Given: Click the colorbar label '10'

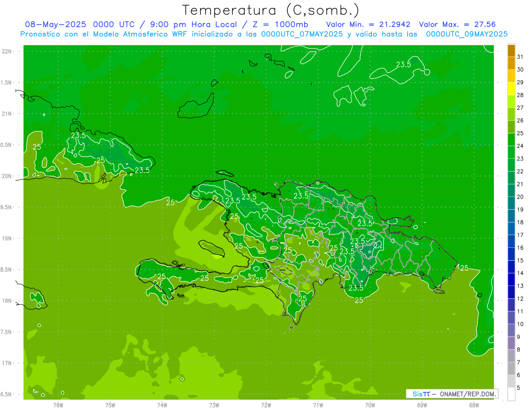Looking at the screenshot, I should tap(520, 324).
